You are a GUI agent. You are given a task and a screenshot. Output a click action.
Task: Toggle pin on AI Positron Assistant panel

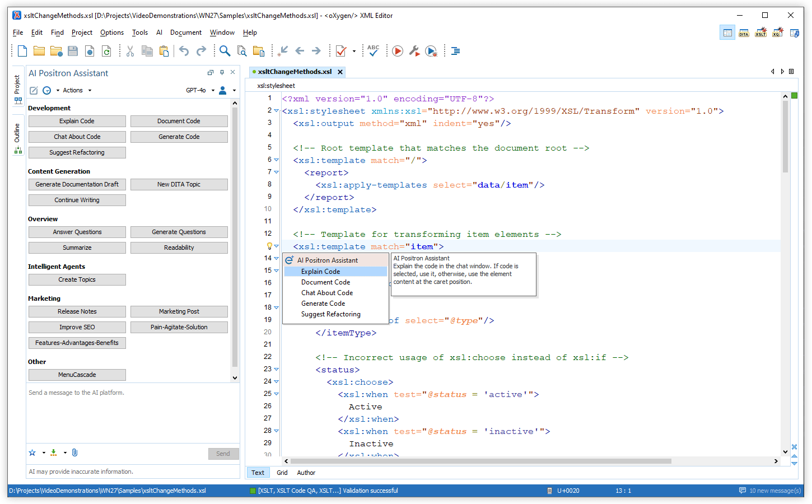[x=222, y=72]
